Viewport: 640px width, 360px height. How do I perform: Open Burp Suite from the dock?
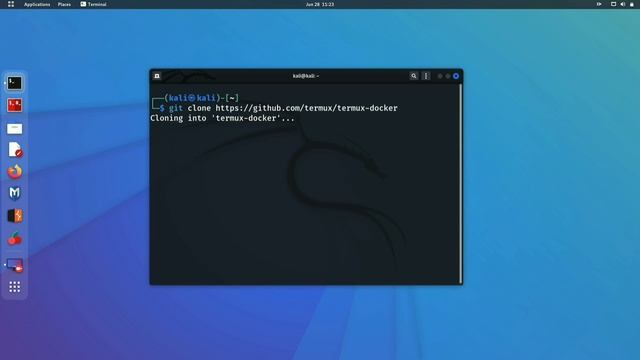click(15, 216)
